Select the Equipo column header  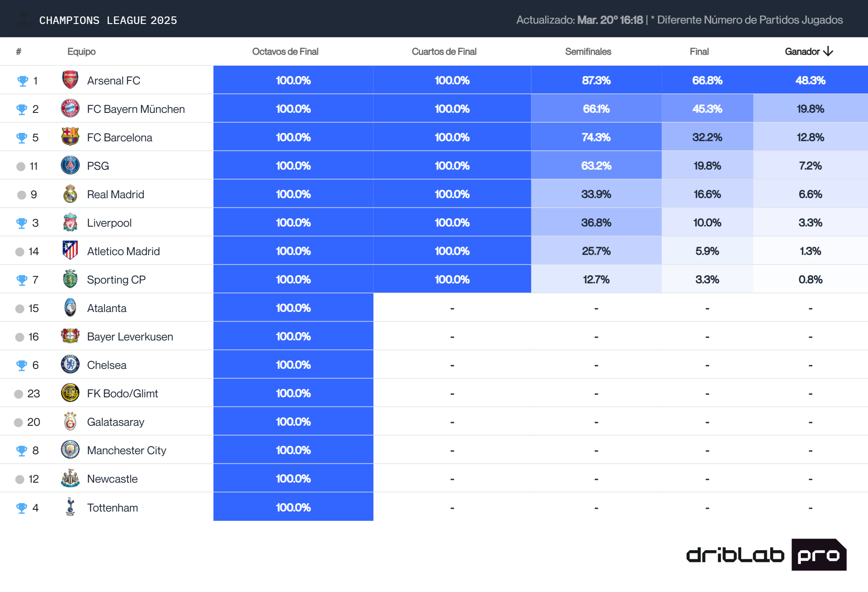click(x=82, y=52)
